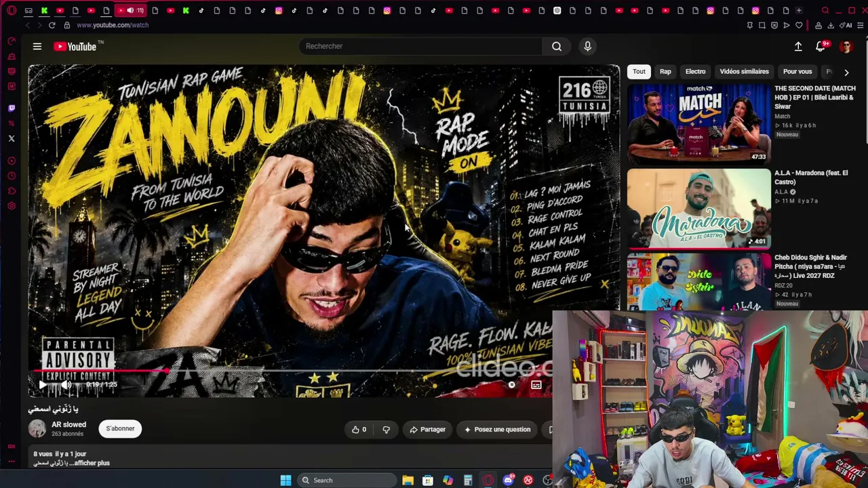The width and height of the screenshot is (868, 488).
Task: Select the Electro filter chip
Action: coord(695,71)
